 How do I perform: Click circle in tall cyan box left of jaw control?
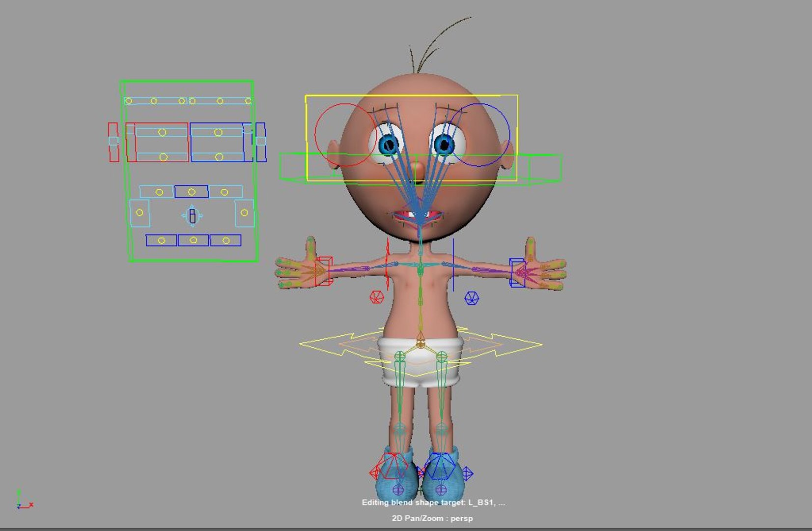click(x=140, y=212)
